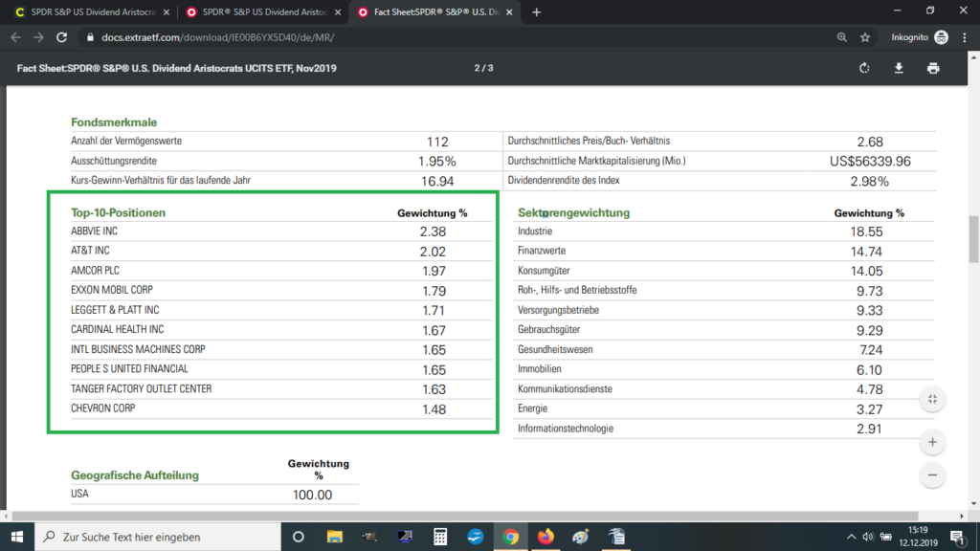
Task: Close the second SPDR® S&P US Dividend tab
Action: tap(338, 11)
